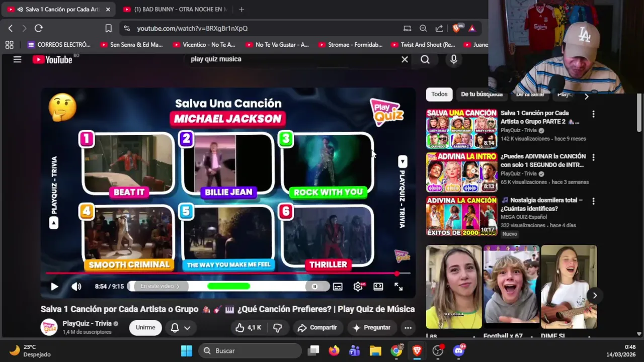
Task: Open 'Sen Senra & Ed Ma...' bookmark
Action: pos(132,45)
